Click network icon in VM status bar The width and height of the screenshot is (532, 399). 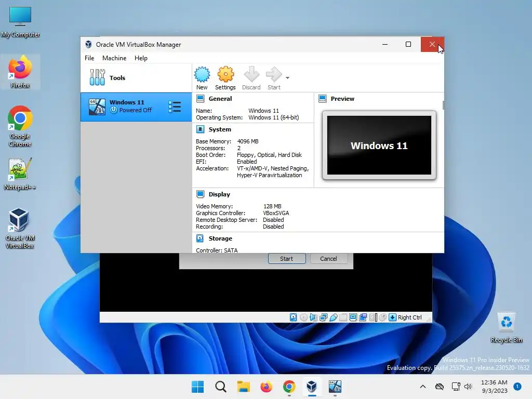[323, 317]
